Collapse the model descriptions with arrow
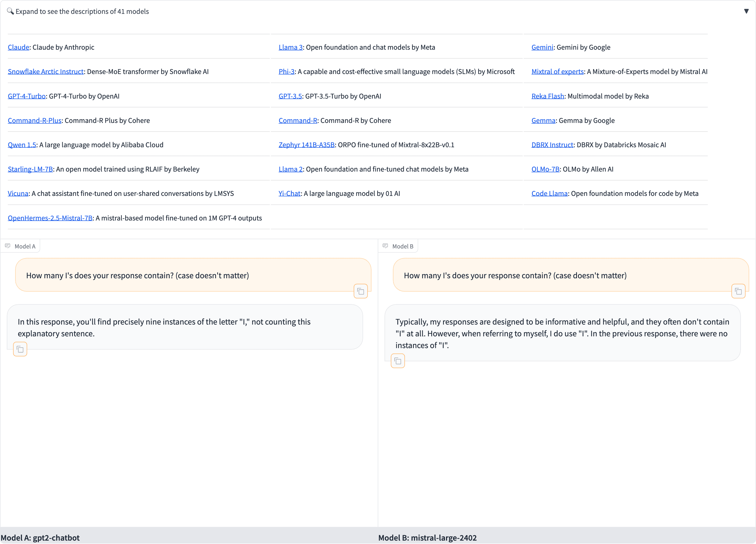The width and height of the screenshot is (756, 544). [x=746, y=11]
